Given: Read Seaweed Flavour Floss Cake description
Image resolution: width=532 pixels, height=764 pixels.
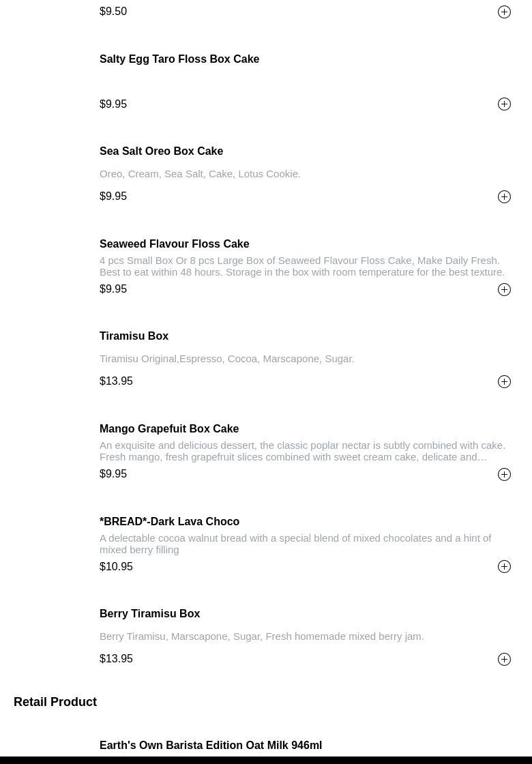Looking at the screenshot, I should pyautogui.click(x=302, y=266).
